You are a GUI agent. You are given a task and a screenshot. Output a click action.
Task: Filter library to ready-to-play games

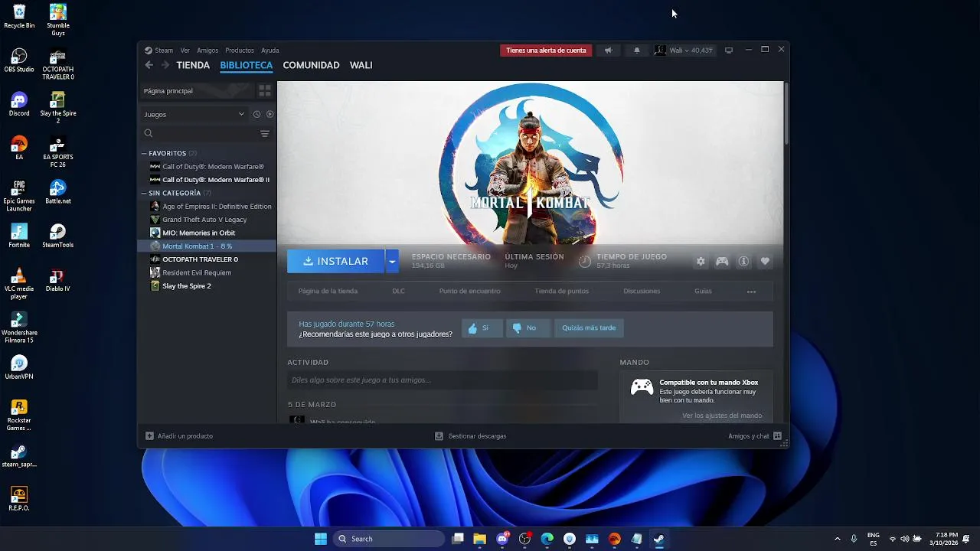(269, 114)
